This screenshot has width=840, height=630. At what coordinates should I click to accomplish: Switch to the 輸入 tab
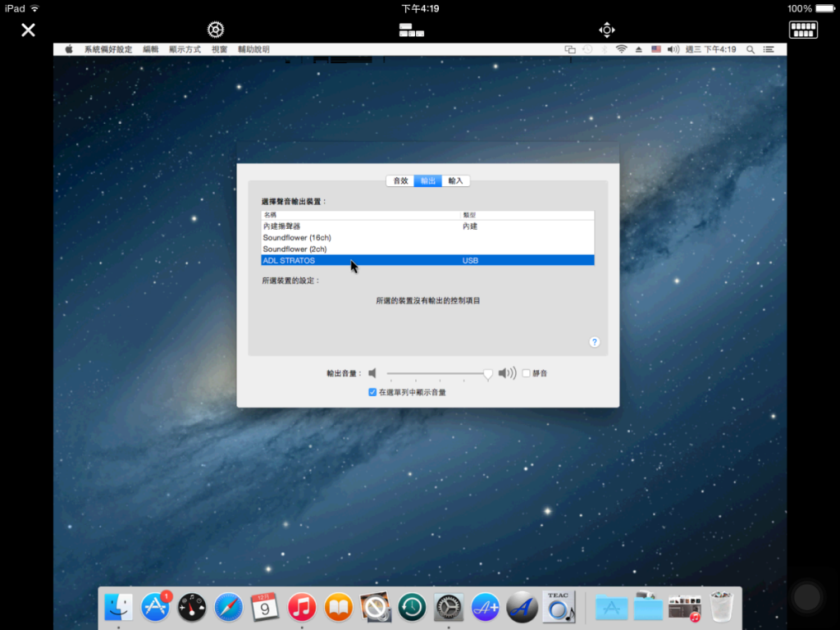pyautogui.click(x=454, y=180)
